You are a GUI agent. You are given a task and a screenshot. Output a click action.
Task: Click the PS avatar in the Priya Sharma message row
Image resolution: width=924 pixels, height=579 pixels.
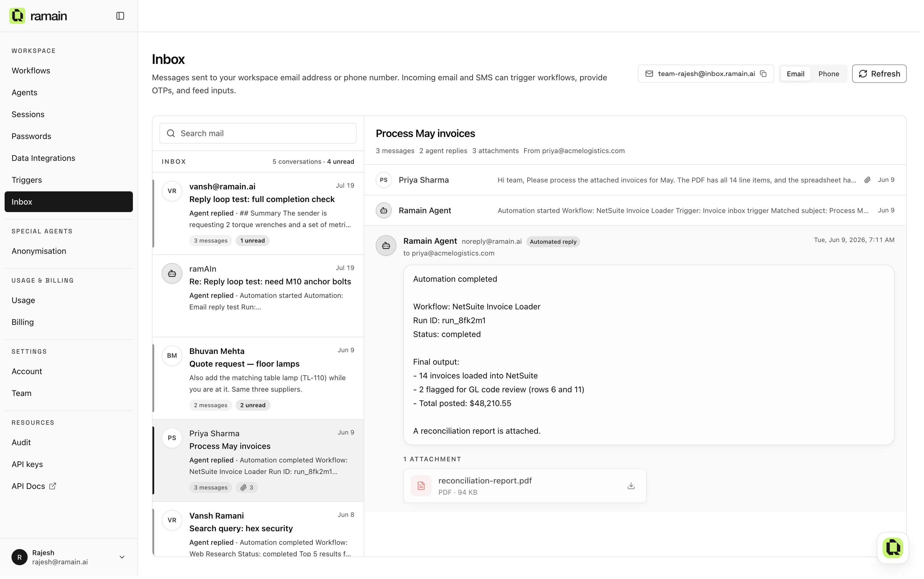pyautogui.click(x=384, y=180)
